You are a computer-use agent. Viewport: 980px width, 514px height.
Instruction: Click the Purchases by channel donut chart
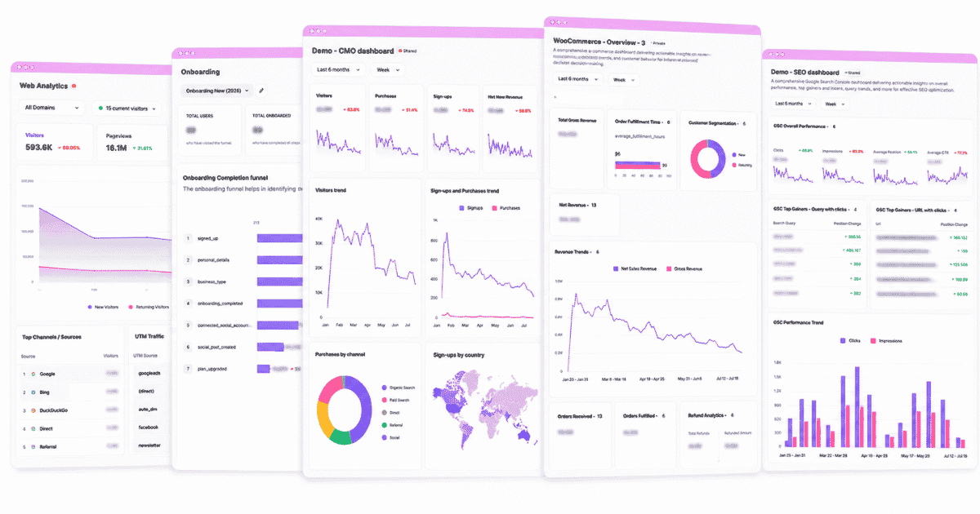[x=344, y=412]
